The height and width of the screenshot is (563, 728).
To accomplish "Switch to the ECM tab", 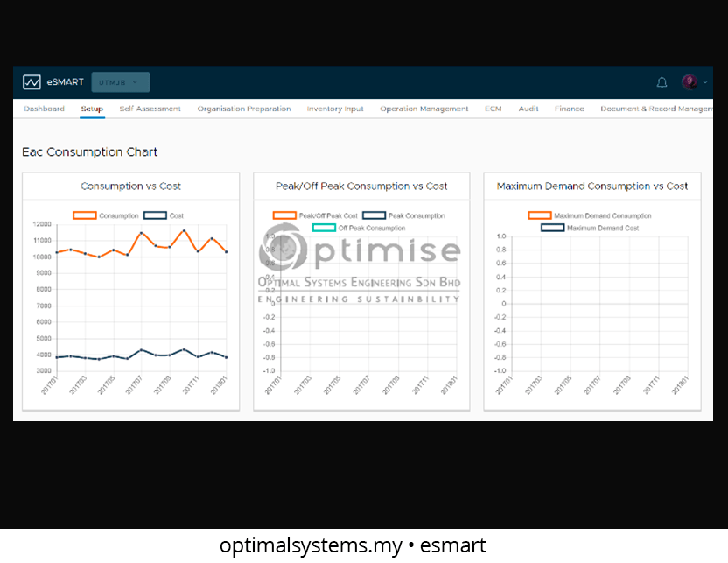I will [x=493, y=109].
